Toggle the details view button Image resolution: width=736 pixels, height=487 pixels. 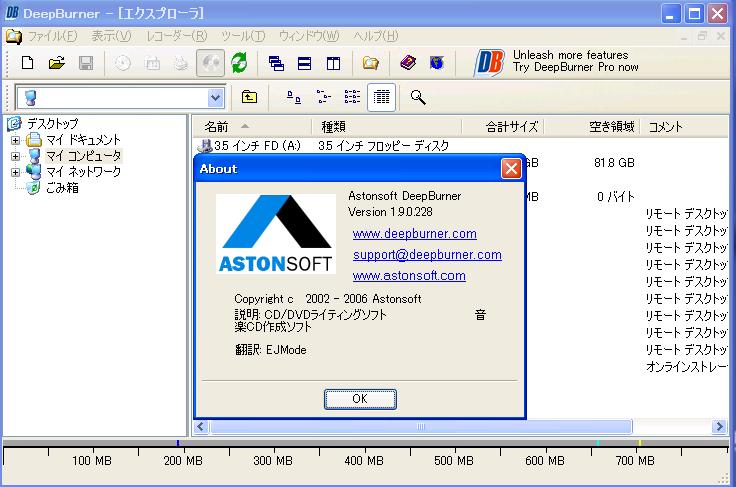click(x=381, y=97)
